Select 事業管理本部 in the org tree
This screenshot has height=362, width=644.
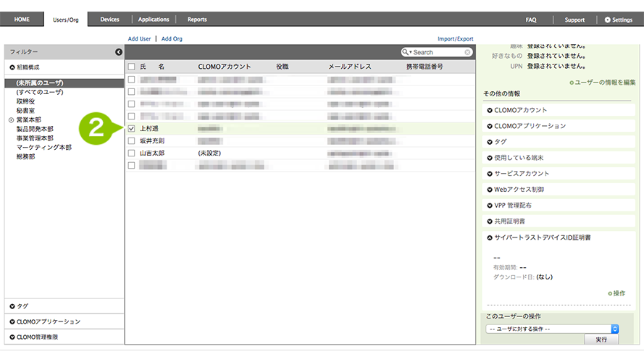point(35,138)
